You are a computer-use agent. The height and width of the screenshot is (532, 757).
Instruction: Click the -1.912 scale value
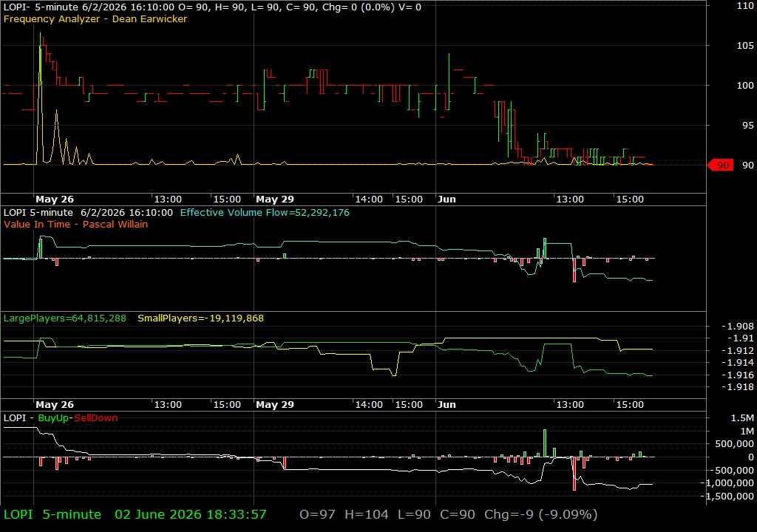[737, 350]
